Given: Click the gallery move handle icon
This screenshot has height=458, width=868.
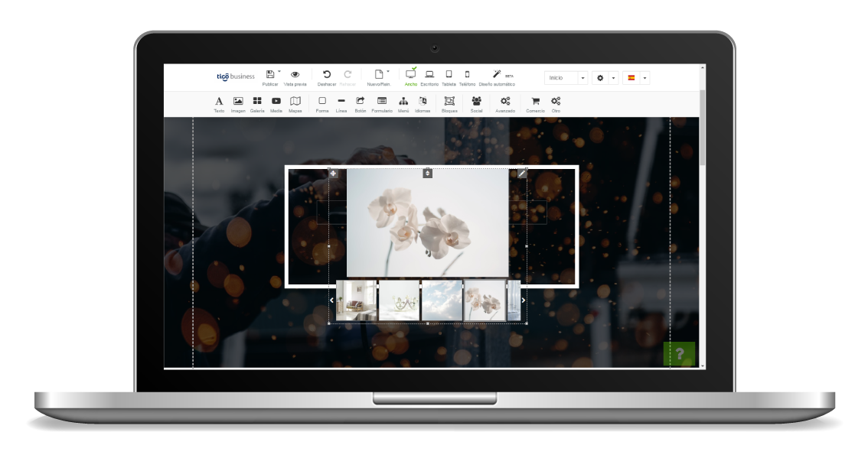Looking at the screenshot, I should 333,174.
